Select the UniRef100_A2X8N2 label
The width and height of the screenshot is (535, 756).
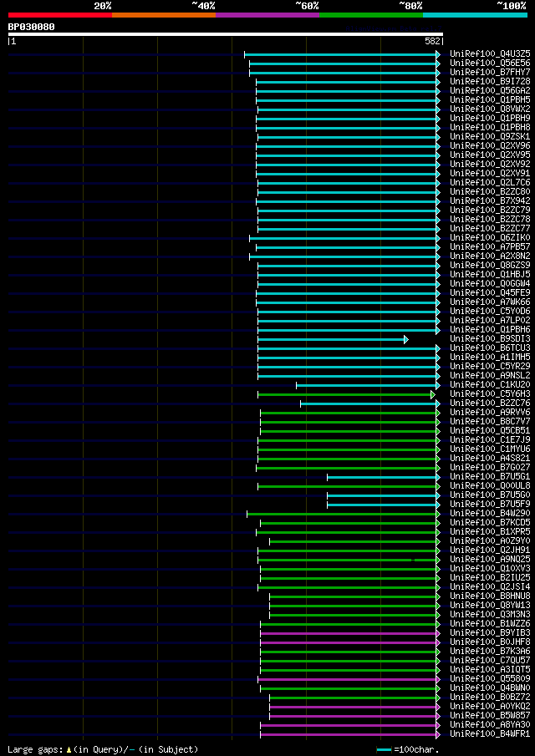[490, 256]
